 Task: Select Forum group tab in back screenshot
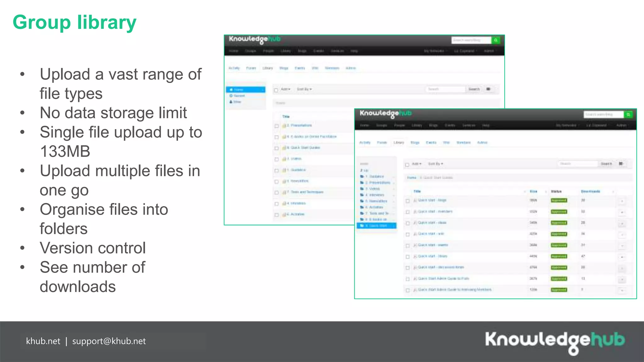(251, 68)
